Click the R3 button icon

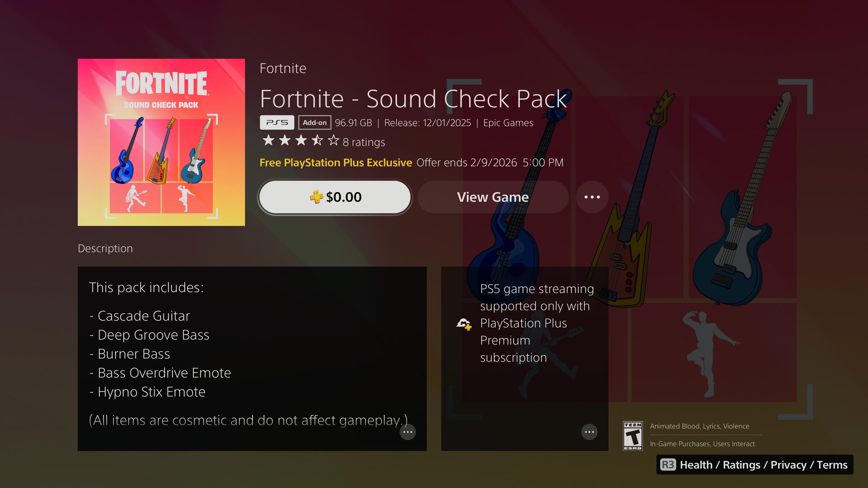click(668, 465)
